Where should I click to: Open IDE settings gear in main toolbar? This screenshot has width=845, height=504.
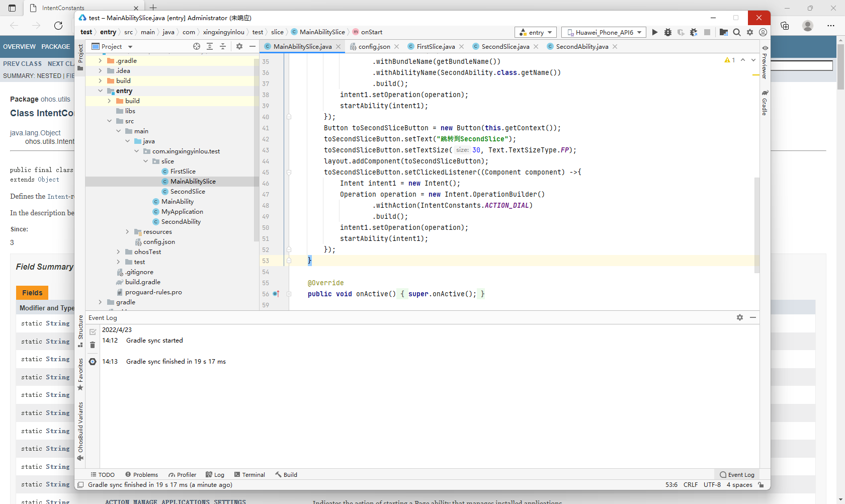click(750, 32)
